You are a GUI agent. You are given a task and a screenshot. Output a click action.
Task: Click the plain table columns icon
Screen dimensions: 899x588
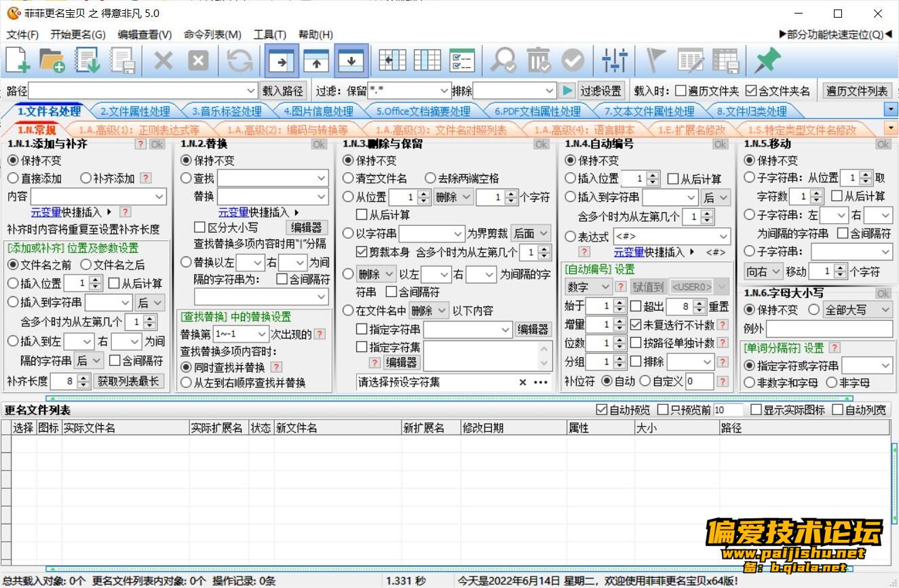pos(427,61)
